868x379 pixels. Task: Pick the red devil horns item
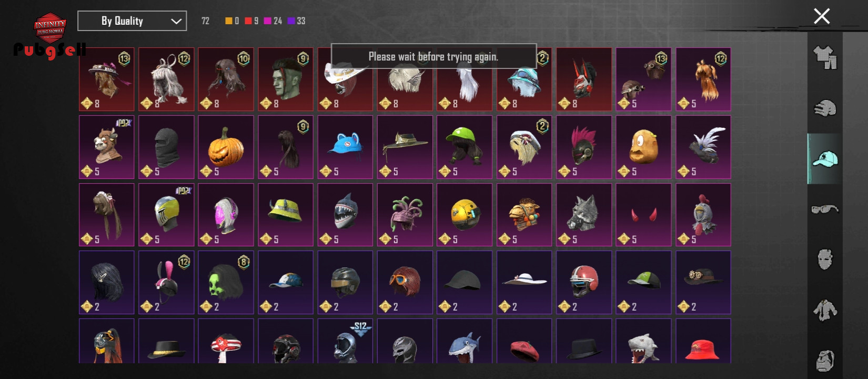pyautogui.click(x=643, y=215)
